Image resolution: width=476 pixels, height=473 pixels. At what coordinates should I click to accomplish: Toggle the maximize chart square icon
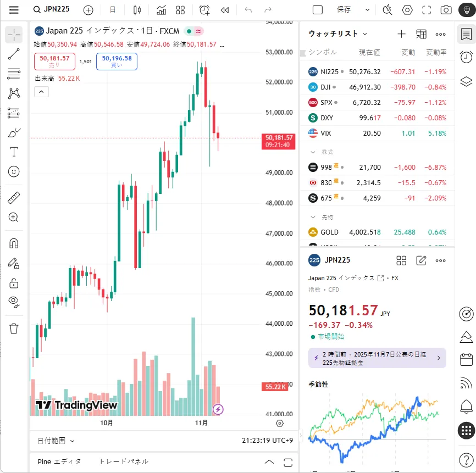pyautogui.click(x=318, y=9)
